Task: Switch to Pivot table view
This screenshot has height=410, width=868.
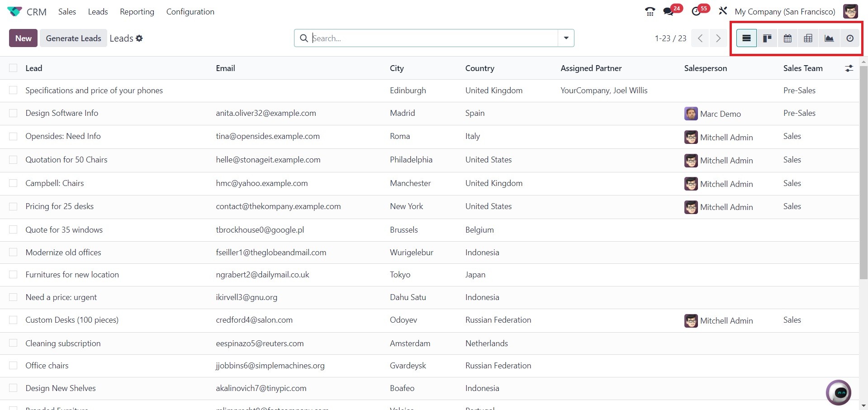Action: 808,38
